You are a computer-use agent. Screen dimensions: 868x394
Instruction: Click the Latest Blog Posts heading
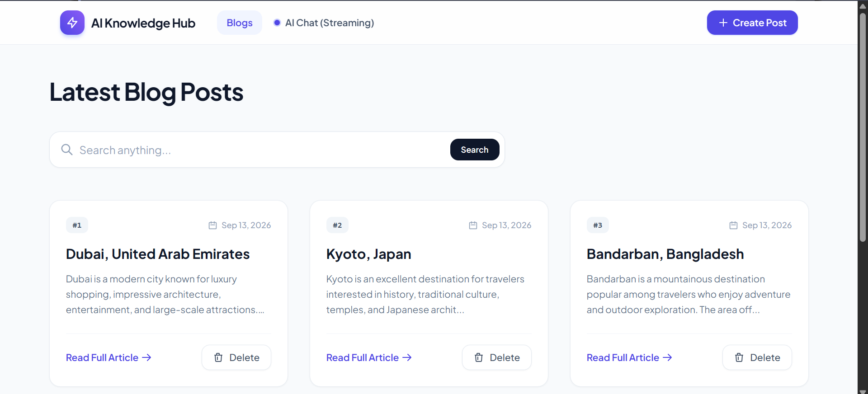(x=146, y=92)
